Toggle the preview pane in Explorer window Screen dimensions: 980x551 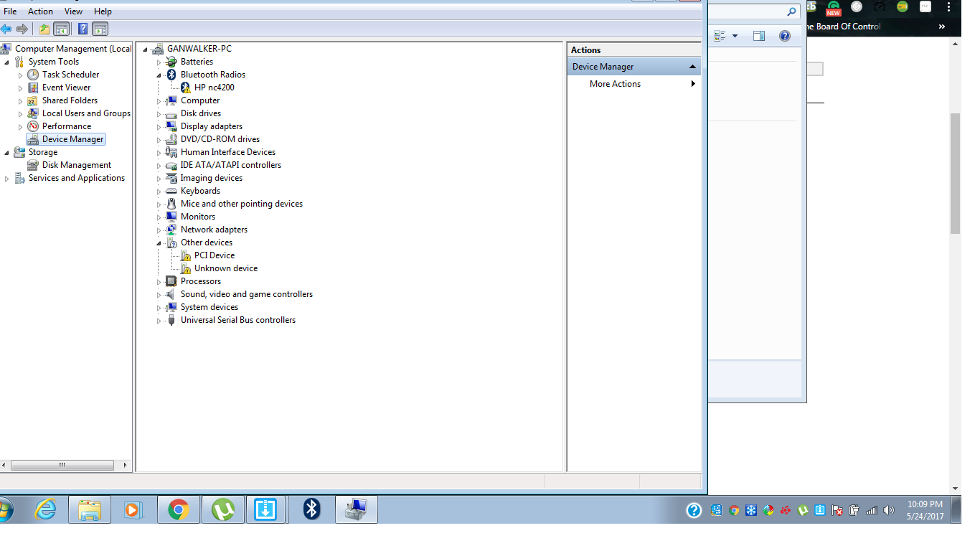(759, 36)
